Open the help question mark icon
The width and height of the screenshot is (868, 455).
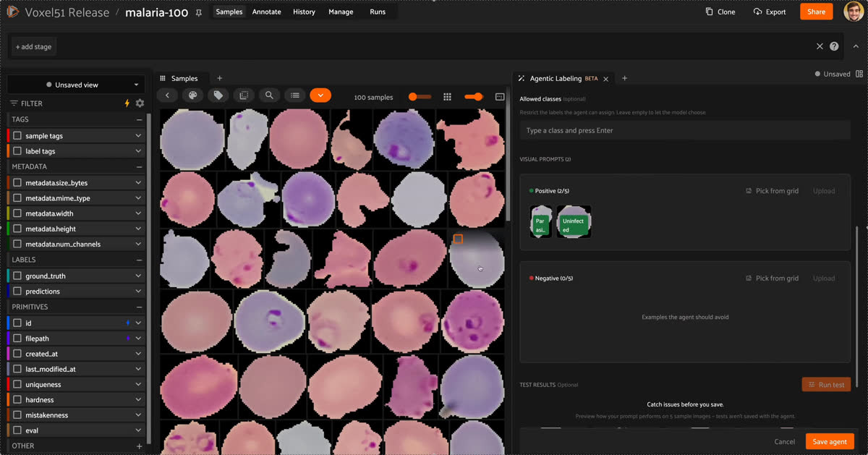pos(834,46)
